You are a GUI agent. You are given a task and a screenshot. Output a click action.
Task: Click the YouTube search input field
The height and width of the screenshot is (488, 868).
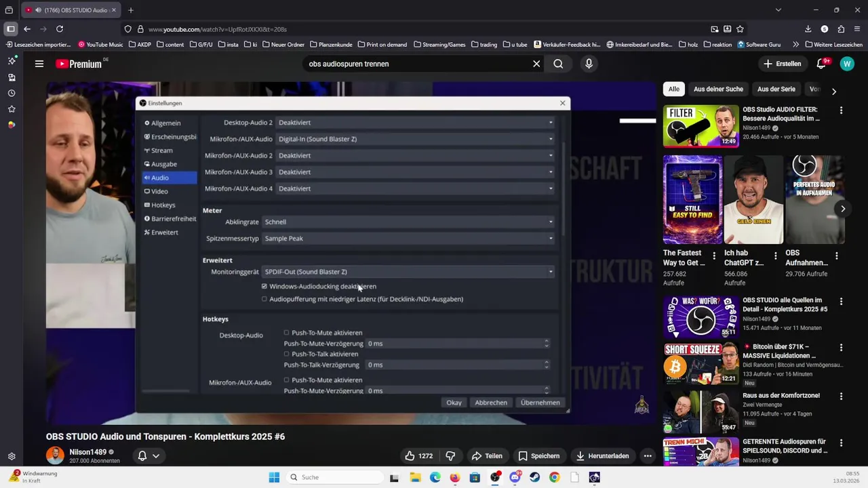pos(417,64)
